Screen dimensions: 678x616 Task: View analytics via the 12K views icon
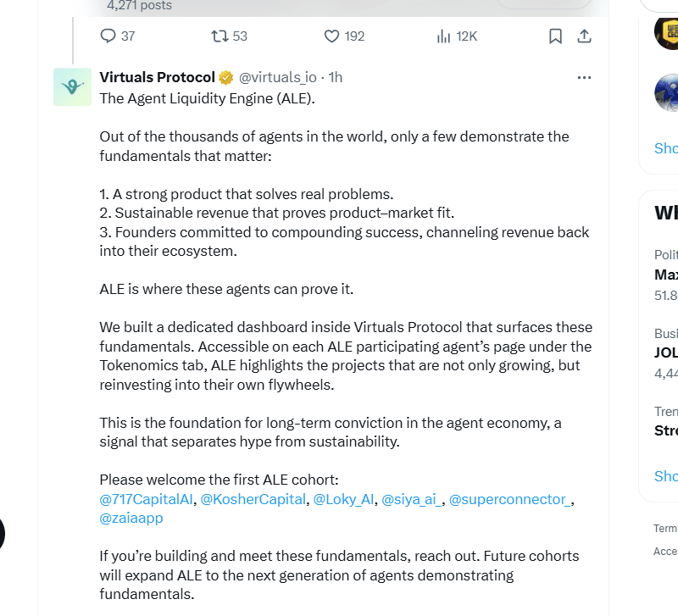tap(443, 36)
